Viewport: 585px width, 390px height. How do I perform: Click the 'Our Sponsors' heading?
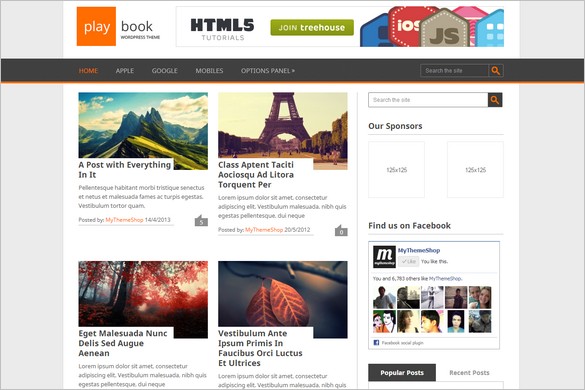(x=395, y=126)
